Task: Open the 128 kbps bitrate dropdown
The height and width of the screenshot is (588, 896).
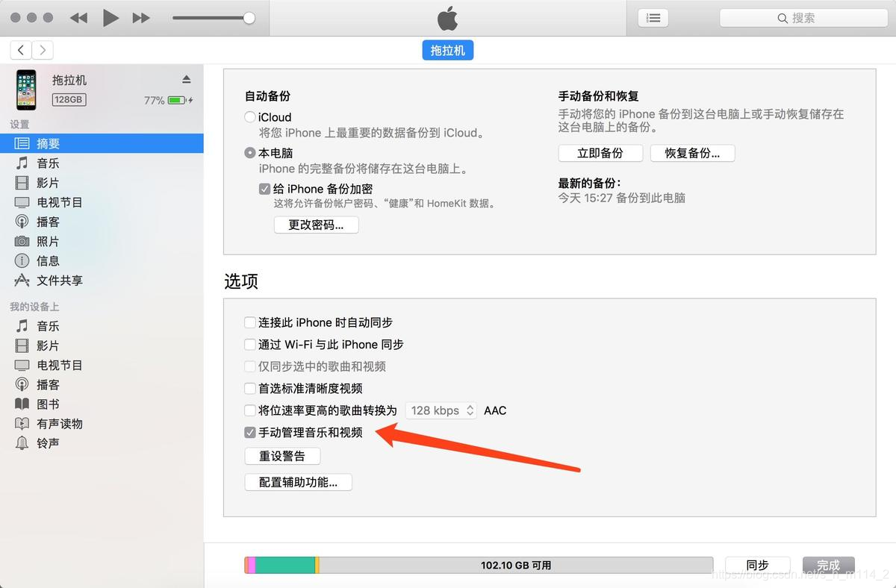Action: click(x=441, y=410)
